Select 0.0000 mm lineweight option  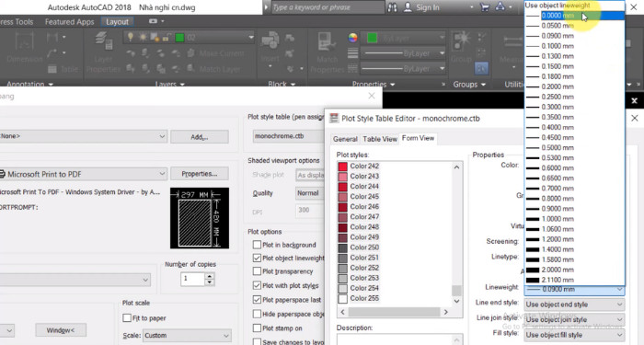(x=575, y=16)
